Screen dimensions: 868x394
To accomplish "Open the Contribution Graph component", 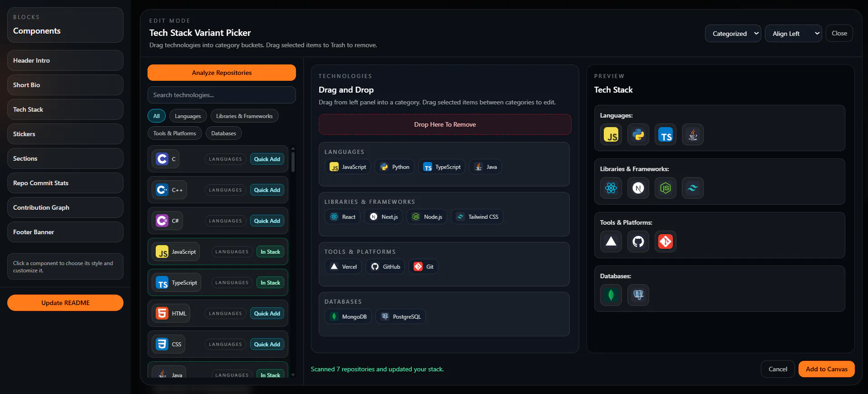I will (65, 207).
